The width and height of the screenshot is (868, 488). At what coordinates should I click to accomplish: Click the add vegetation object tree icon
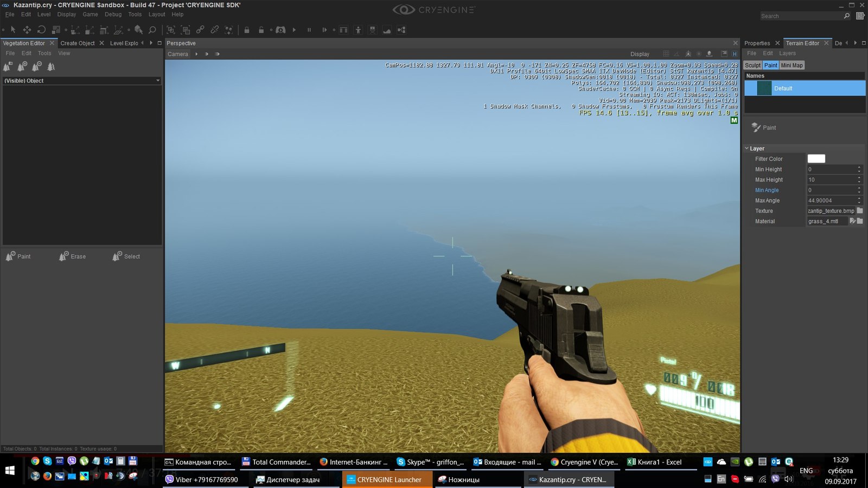click(8, 67)
